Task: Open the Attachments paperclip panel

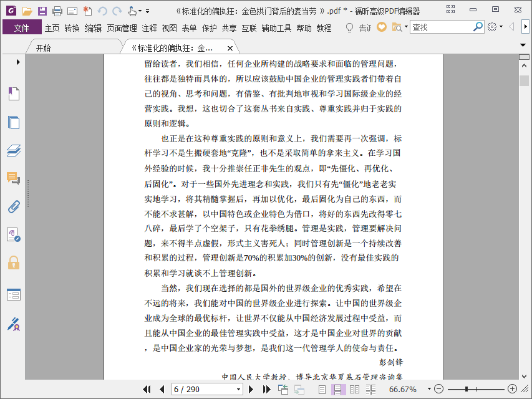Action: pos(14,206)
